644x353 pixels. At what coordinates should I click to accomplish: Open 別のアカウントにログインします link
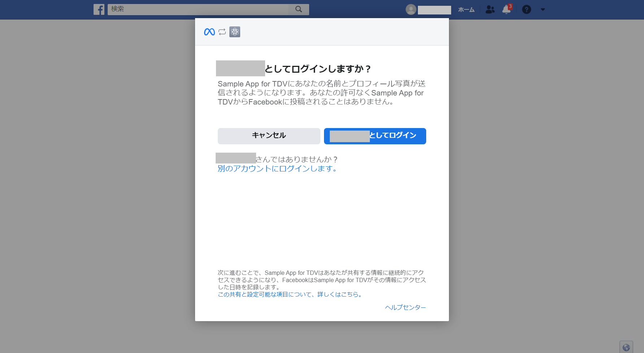click(277, 169)
